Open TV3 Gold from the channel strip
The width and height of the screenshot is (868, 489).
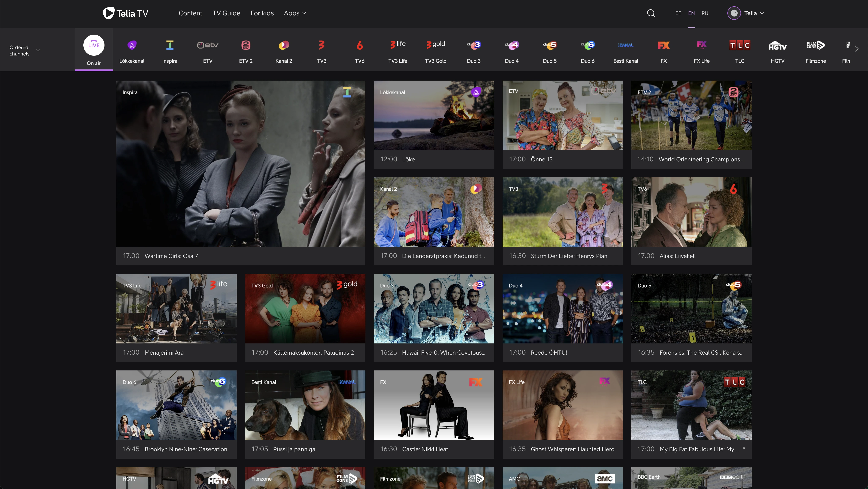pyautogui.click(x=436, y=50)
